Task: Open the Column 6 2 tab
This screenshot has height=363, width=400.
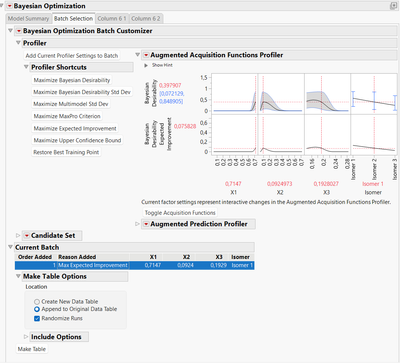Action: point(146,19)
